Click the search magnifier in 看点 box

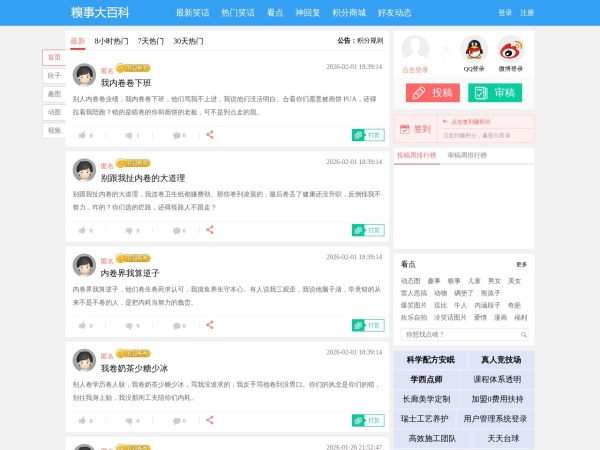(x=521, y=334)
